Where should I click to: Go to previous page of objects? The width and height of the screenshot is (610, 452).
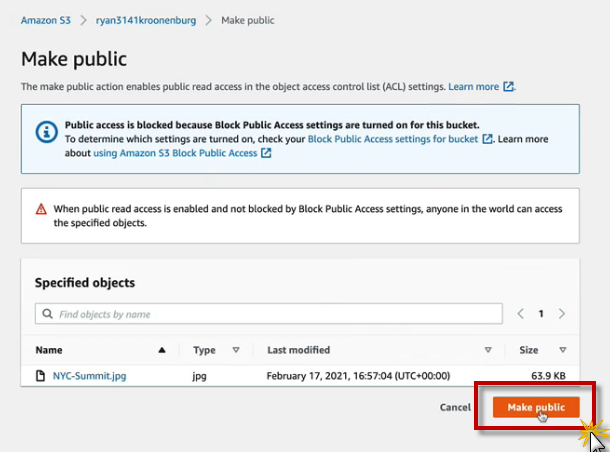pos(521,314)
